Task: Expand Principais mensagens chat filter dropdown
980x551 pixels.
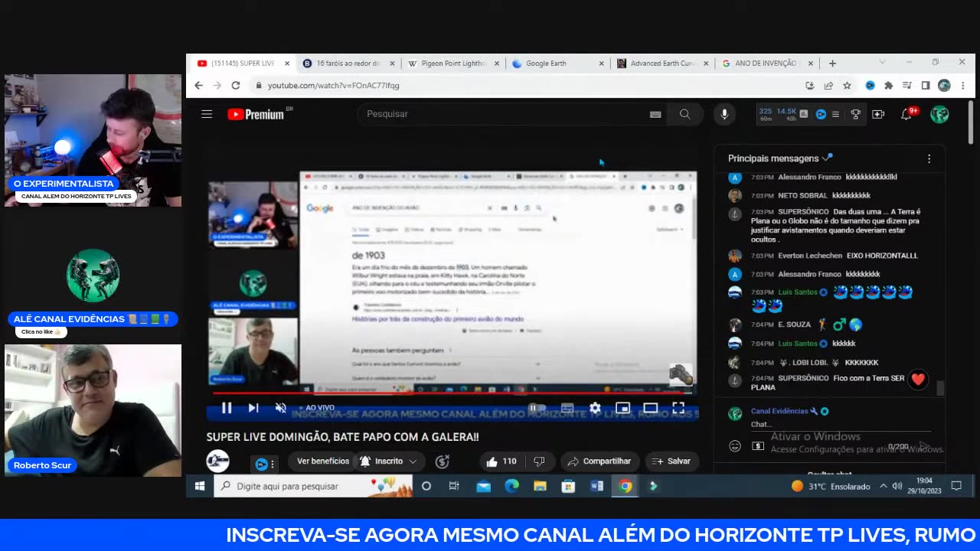Action: point(780,158)
